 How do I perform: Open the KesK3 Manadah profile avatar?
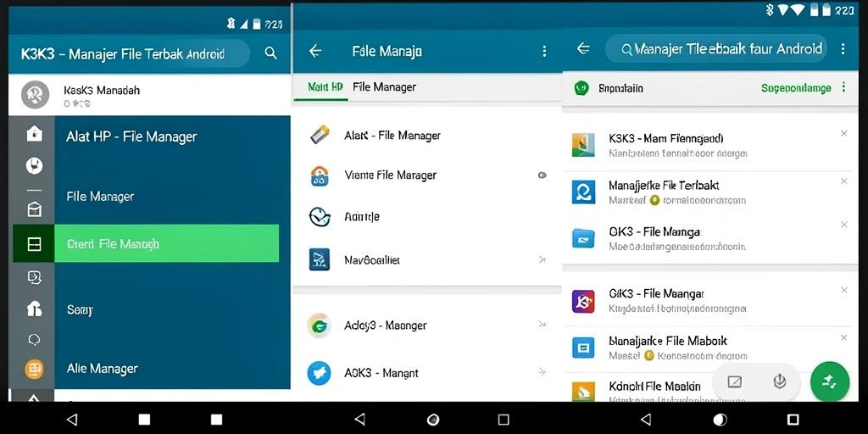[x=35, y=95]
